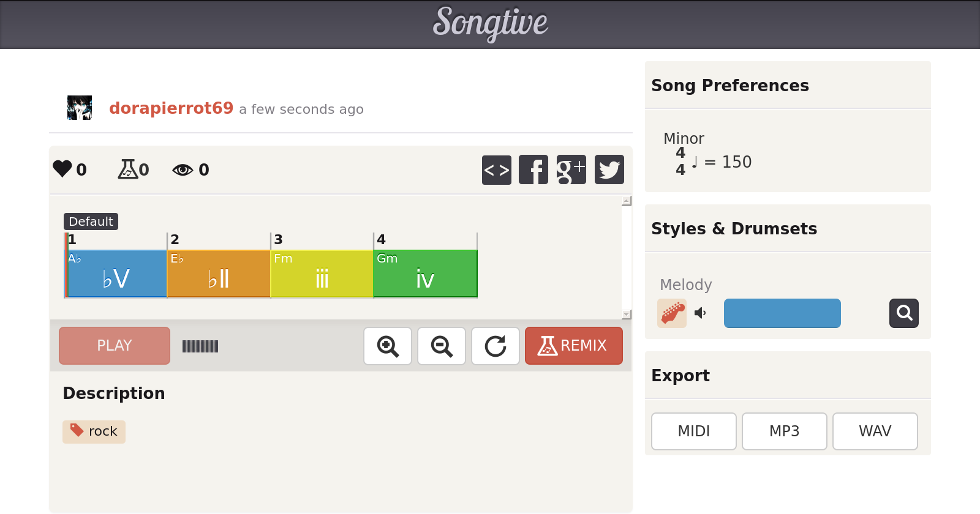Open the REMIX editor
The height and width of the screenshot is (514, 980).
coord(573,346)
